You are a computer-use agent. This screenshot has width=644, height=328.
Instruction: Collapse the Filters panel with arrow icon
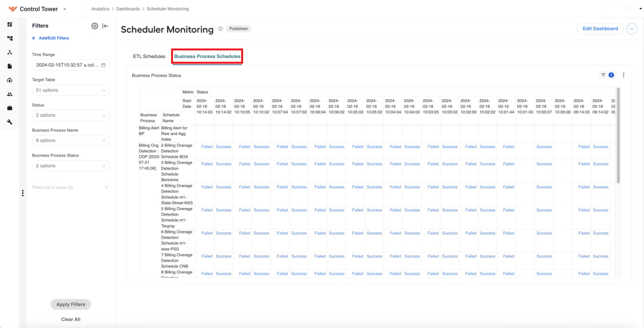[105, 26]
